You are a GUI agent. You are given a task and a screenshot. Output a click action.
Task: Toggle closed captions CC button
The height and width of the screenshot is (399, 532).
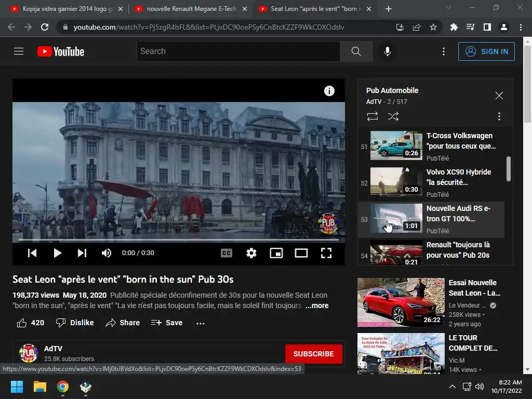pos(227,253)
